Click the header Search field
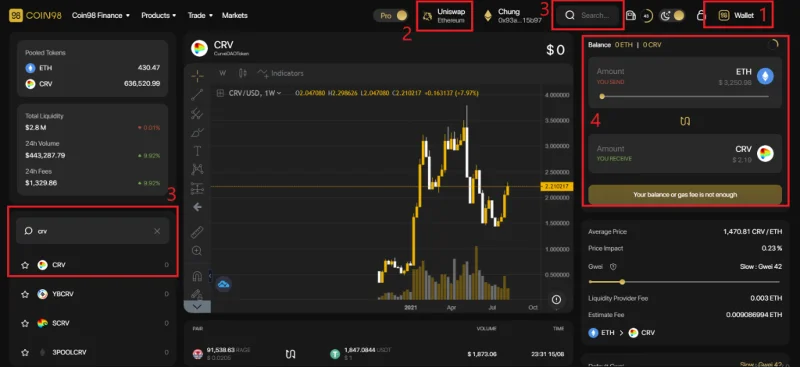Viewport: 800px width, 367px height. [589, 15]
